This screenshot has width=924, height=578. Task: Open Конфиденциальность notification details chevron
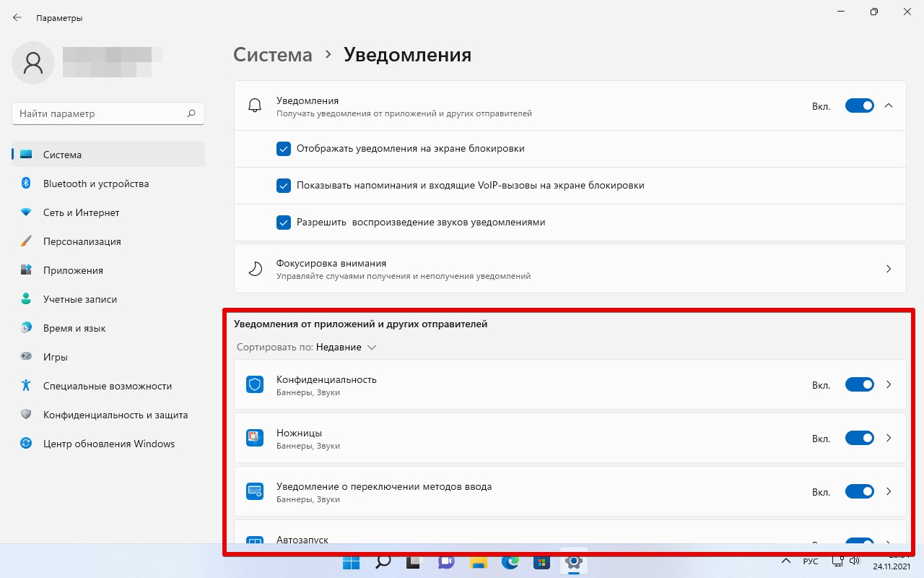click(889, 384)
